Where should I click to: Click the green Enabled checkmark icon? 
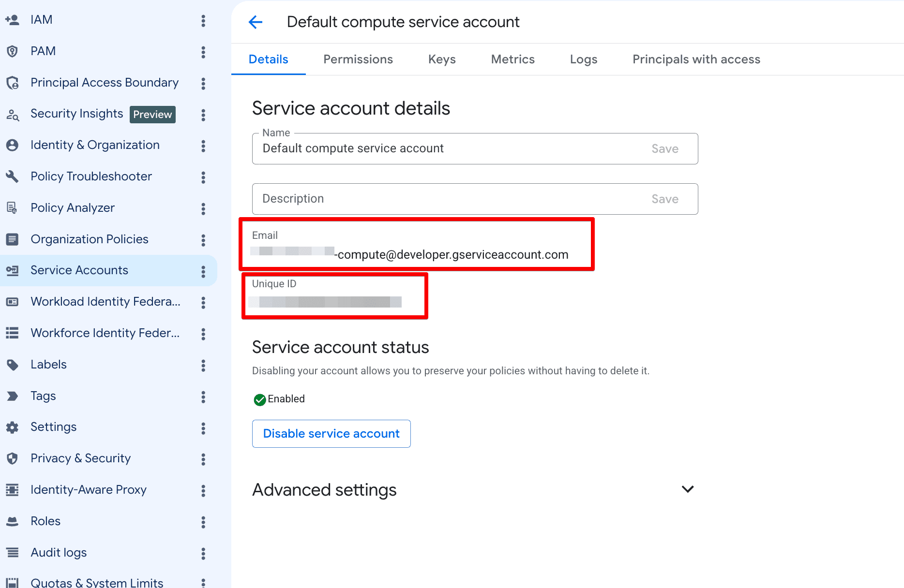coord(260,399)
